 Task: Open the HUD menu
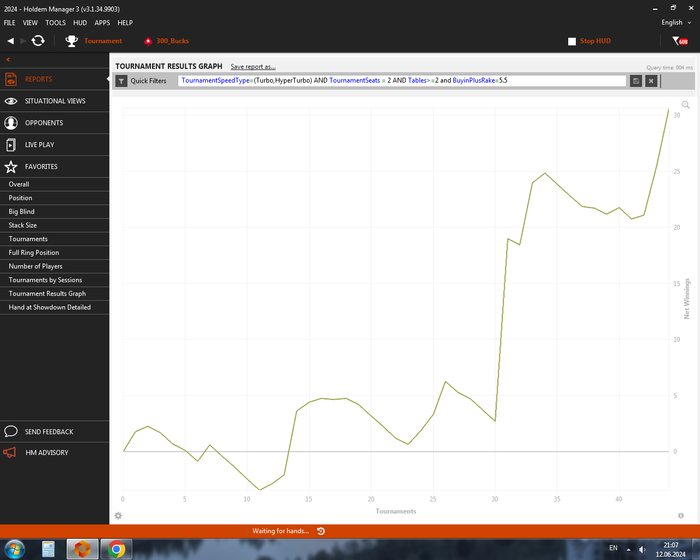click(80, 23)
